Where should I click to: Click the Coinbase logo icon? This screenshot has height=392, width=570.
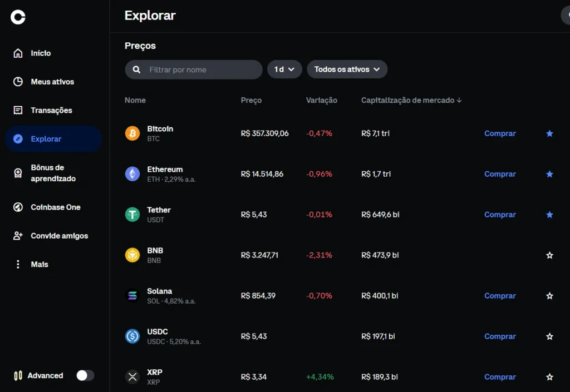pos(18,17)
